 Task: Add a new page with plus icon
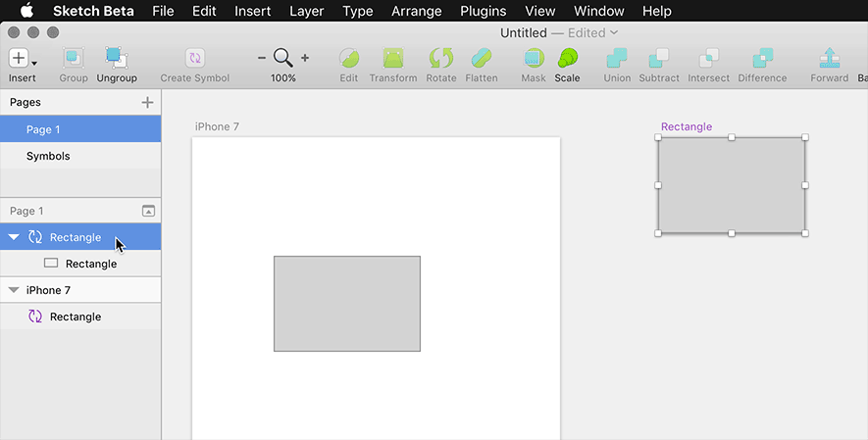coord(147,102)
